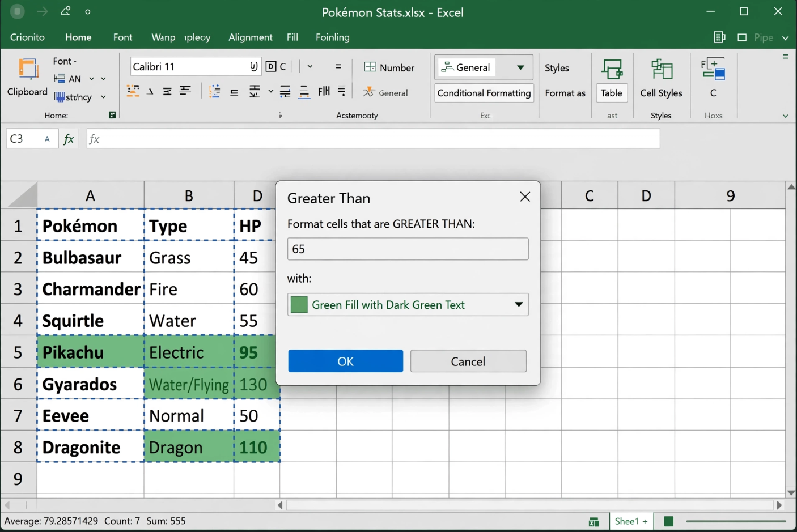Screen dimensions: 797x532
Task: Select the cell containing Pikachu
Action: [91, 352]
